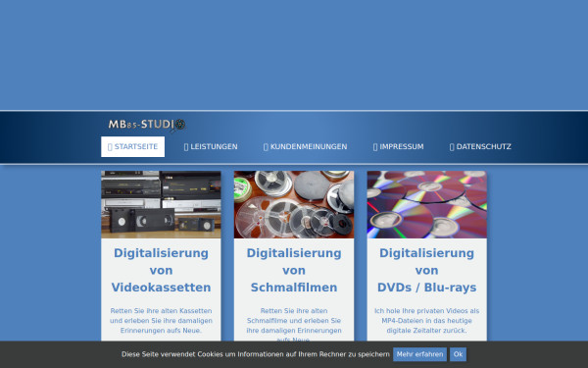Image resolution: width=588 pixels, height=368 pixels.
Task: Select heading Digitalisierung von Videokassetten
Action: pyautogui.click(x=161, y=271)
